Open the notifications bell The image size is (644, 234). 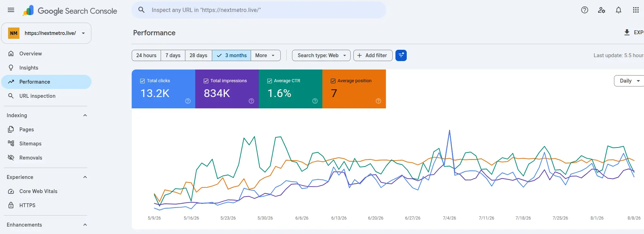click(619, 10)
